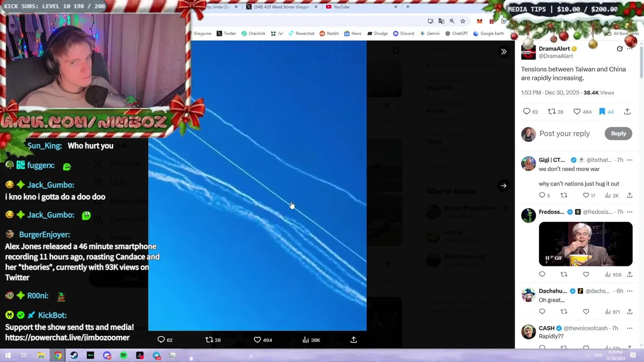Open Discord from the taskbar
This screenshot has width=644, height=362.
tap(107, 355)
